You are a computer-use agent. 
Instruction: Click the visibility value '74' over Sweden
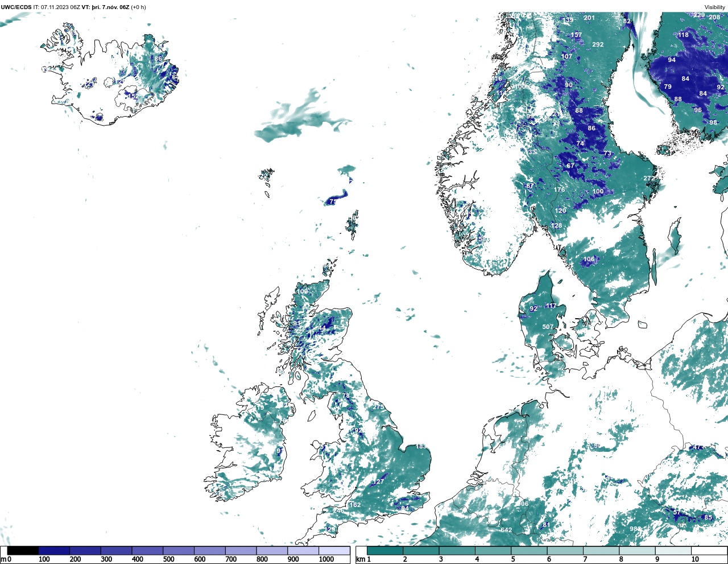pos(580,143)
